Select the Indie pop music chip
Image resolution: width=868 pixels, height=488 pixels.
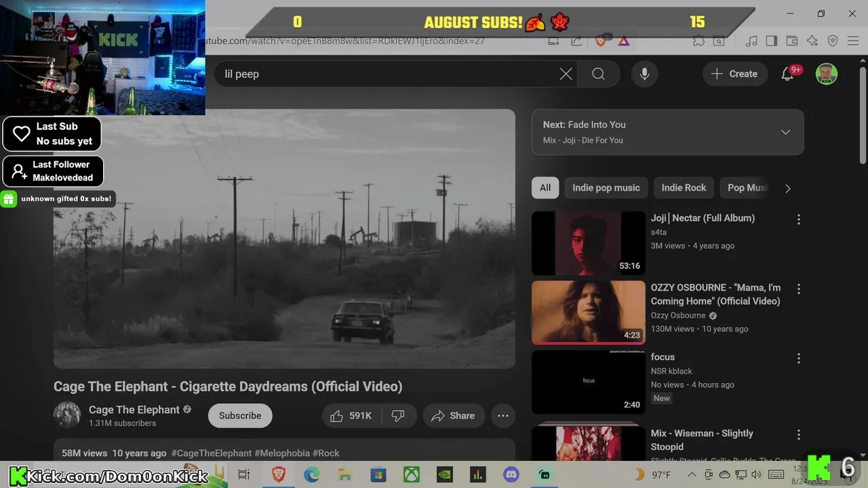[x=606, y=188]
